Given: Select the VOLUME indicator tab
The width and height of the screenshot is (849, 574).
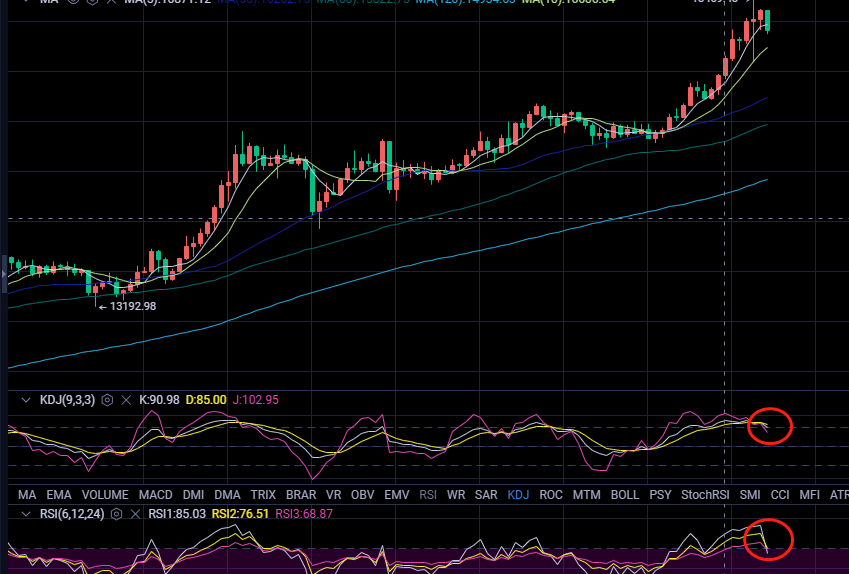Looking at the screenshot, I should (x=105, y=494).
